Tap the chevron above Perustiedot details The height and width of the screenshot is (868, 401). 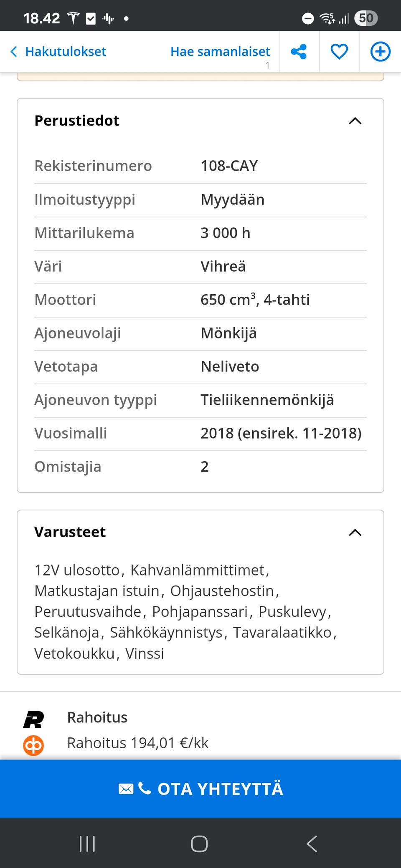[355, 121]
